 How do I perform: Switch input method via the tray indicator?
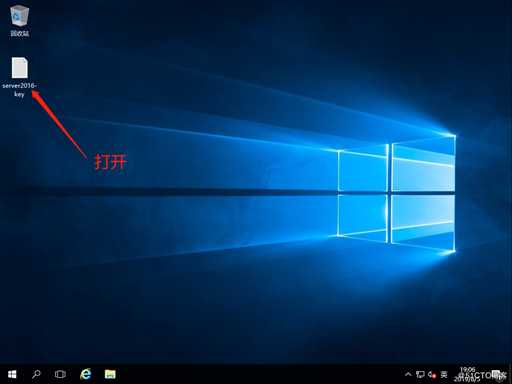tap(444, 374)
